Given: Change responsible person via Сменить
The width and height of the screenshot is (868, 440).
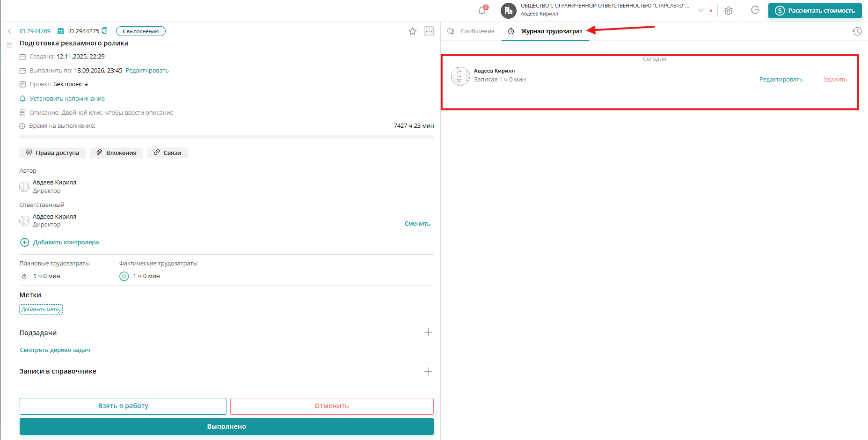Looking at the screenshot, I should click(417, 224).
